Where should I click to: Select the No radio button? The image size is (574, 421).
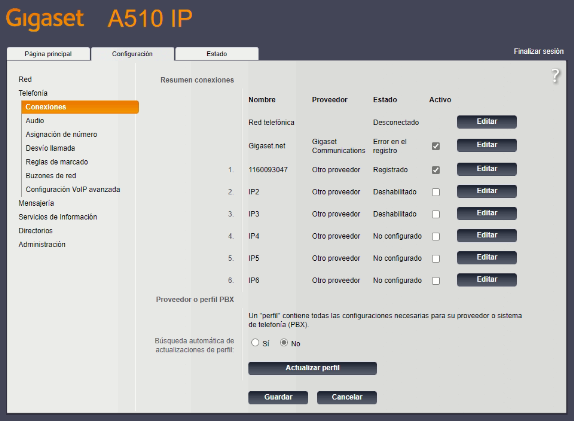tap(284, 343)
